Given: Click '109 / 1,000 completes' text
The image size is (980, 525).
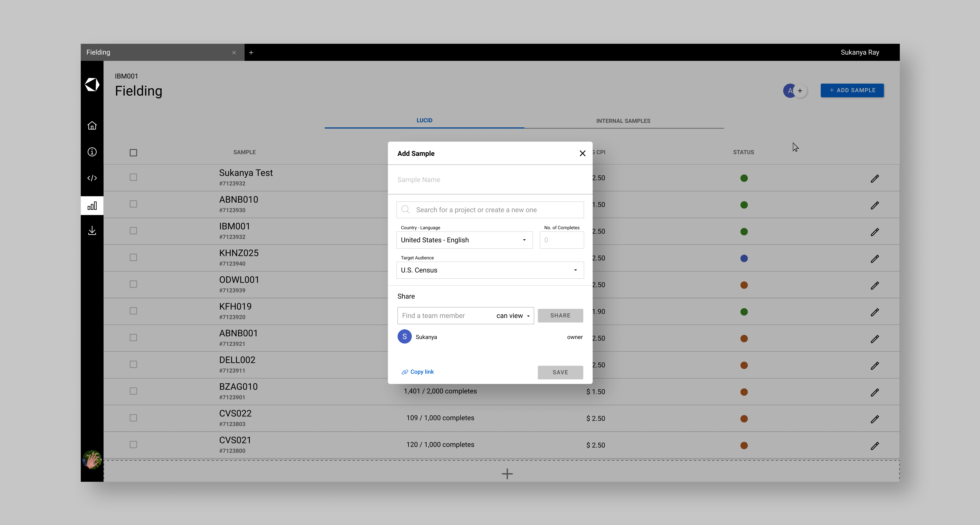Looking at the screenshot, I should [x=440, y=418].
